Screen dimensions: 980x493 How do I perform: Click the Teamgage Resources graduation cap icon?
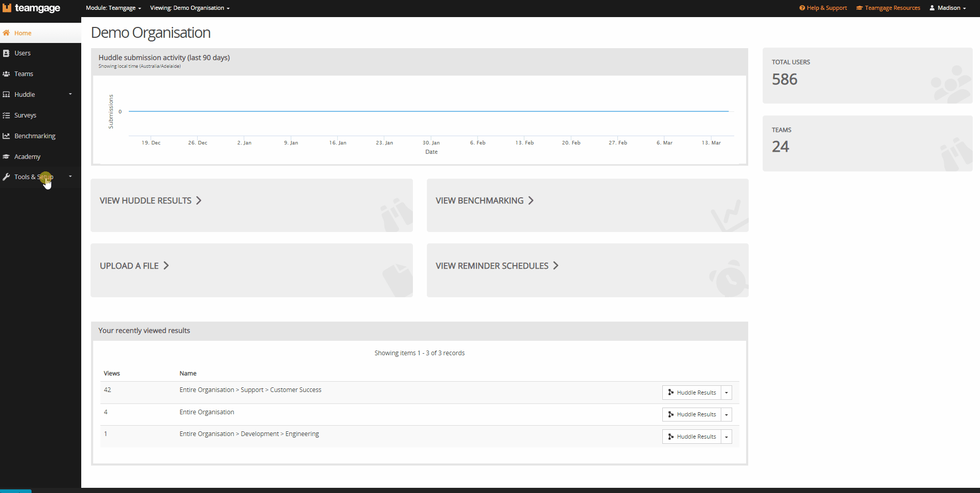point(859,8)
